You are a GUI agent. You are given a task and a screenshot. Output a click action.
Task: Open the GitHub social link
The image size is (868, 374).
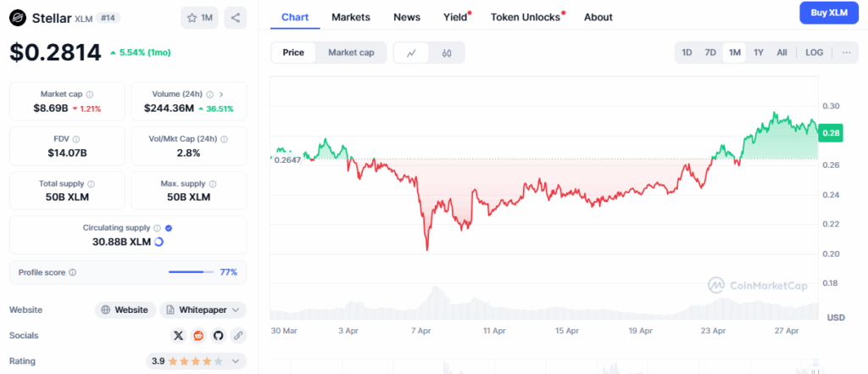(x=219, y=335)
